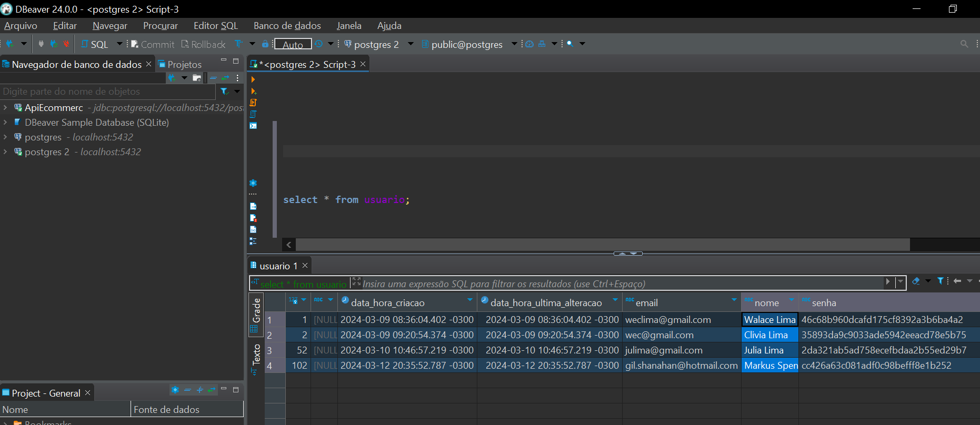Toggle the Auto commit mode box
This screenshot has height=425, width=980.
pyautogui.click(x=293, y=44)
